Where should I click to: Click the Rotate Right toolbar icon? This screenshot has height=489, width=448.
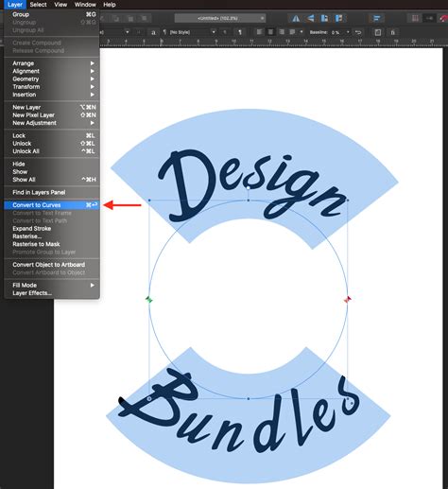(x=339, y=18)
